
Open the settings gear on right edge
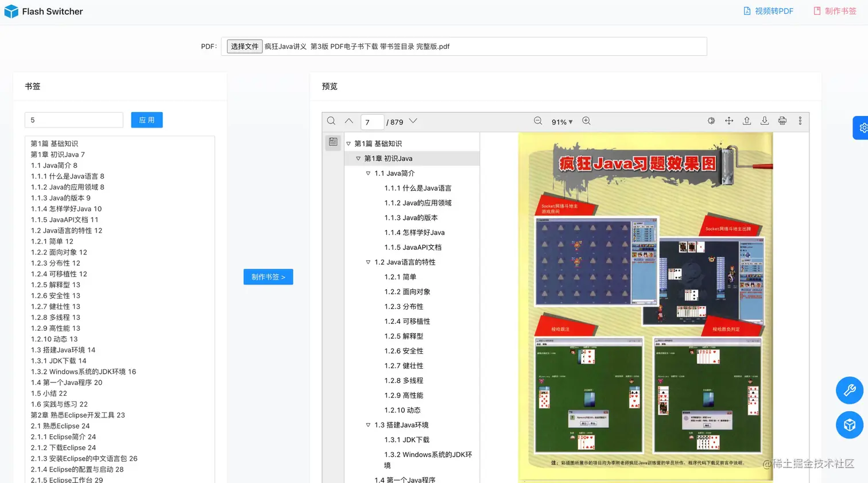(x=861, y=128)
